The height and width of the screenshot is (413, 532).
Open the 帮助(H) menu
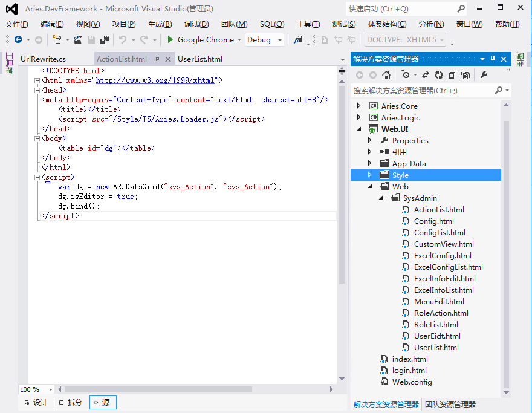(x=507, y=24)
